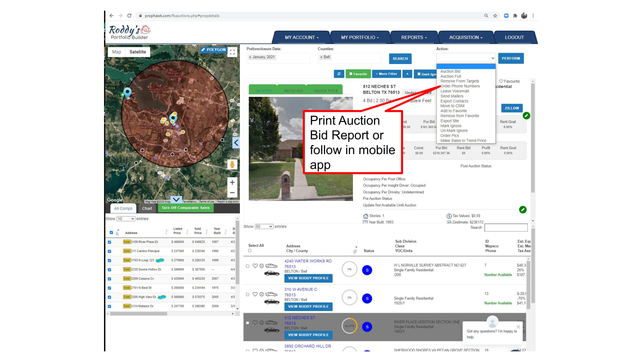644x362 pixels.
Task: Click the 0% progress ring for 4240 Water Works
Action: [349, 269]
